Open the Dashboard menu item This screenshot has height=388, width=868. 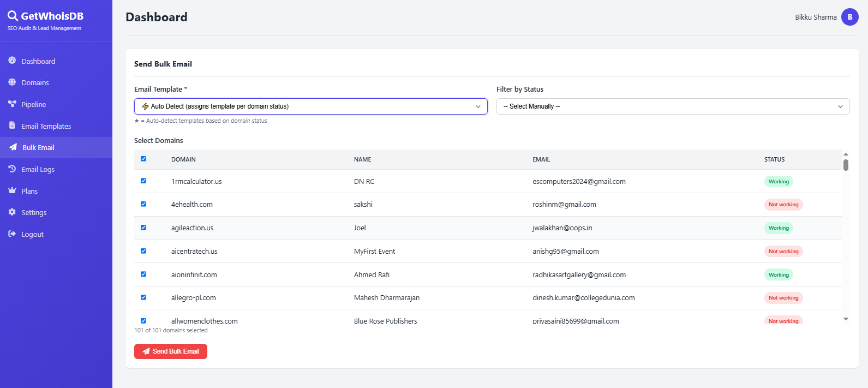pyautogui.click(x=56, y=61)
